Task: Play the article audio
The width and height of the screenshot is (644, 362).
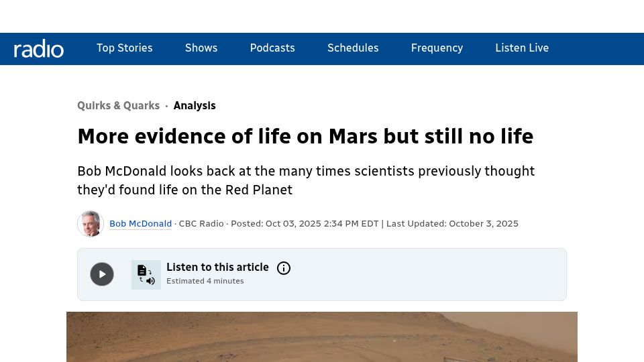Action: (102, 274)
